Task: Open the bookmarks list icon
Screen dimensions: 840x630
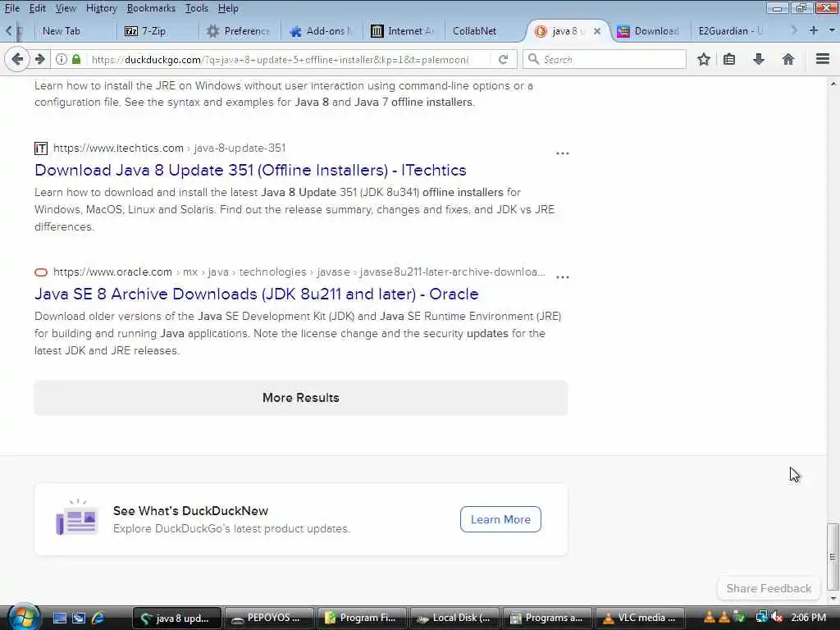Action: tap(729, 59)
